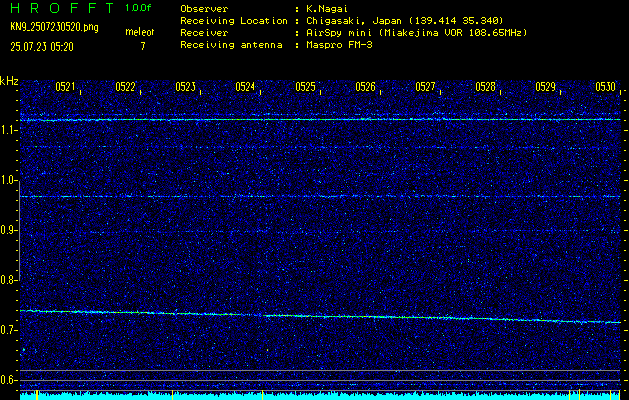Viewport: 629px width, 400px height.
Task: Click the 0.8 frequency axis label
Action: pyautogui.click(x=8, y=280)
